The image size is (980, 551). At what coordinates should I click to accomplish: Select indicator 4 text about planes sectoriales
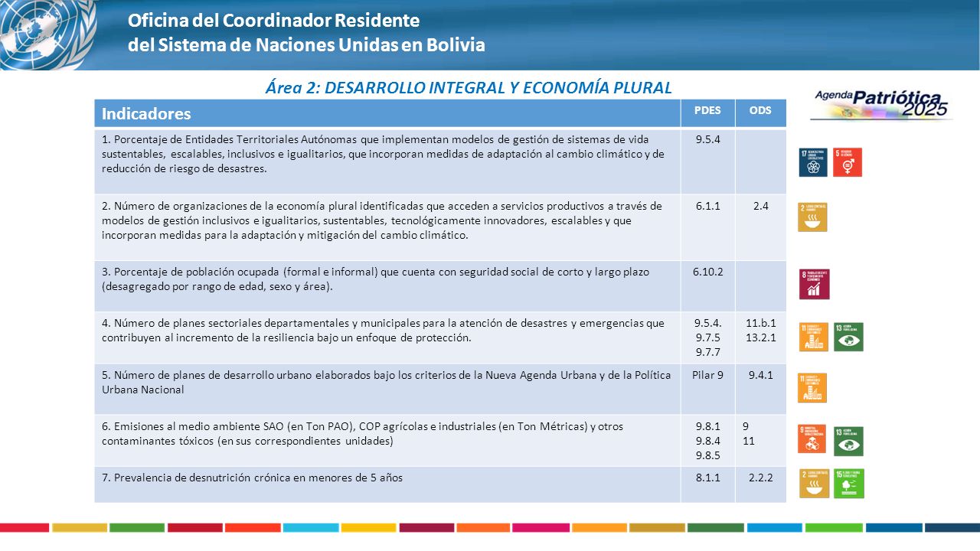pyautogui.click(x=383, y=330)
